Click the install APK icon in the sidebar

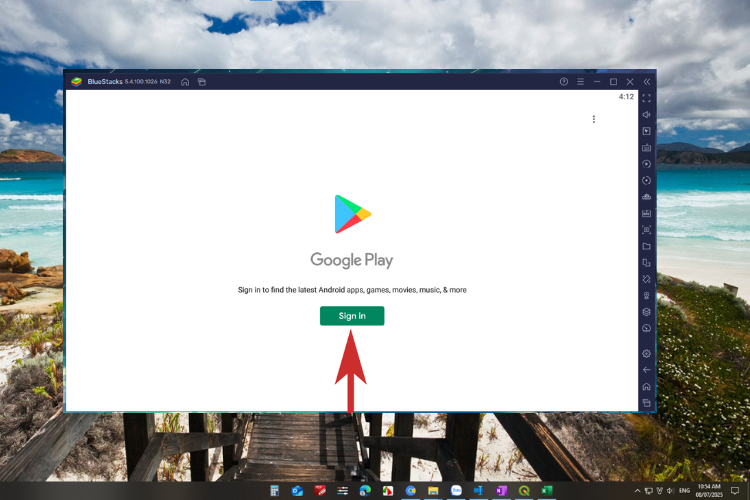coord(647,213)
